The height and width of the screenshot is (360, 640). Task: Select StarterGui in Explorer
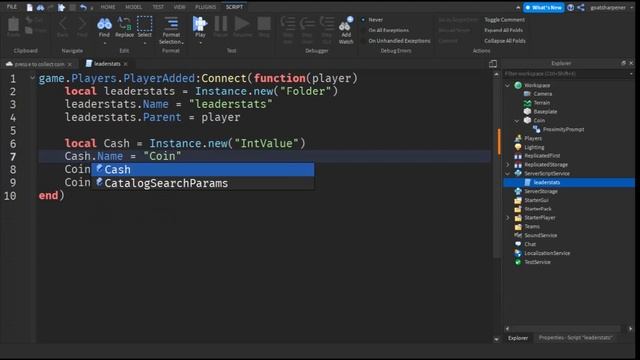click(x=536, y=200)
